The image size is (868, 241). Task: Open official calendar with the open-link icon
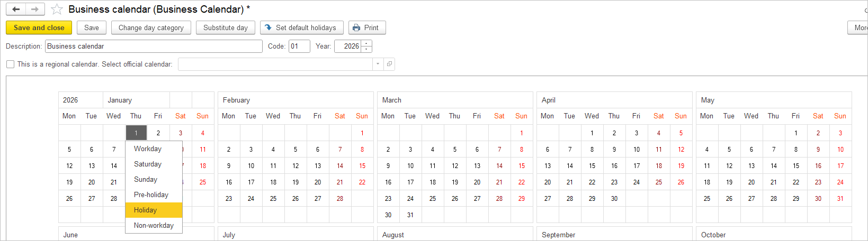tap(389, 64)
